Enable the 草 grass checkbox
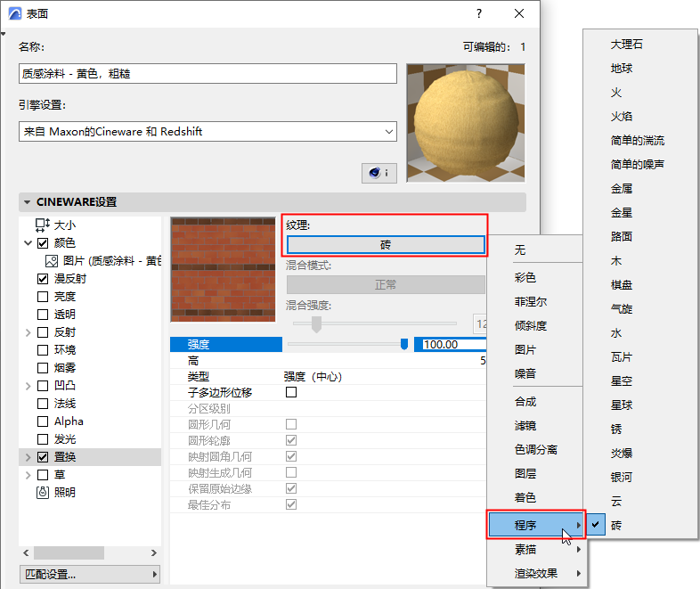The height and width of the screenshot is (589, 700). [43, 475]
